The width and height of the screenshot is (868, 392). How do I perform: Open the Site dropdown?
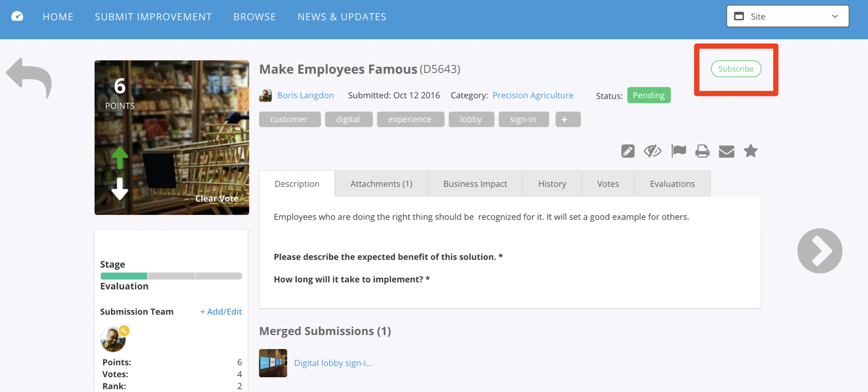[x=788, y=16]
